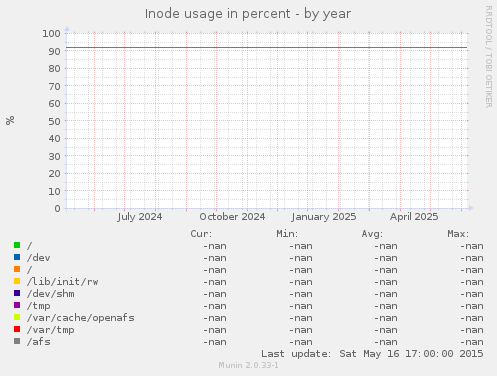Click the / label next to the green swatch
The image size is (497, 376).
[30, 246]
